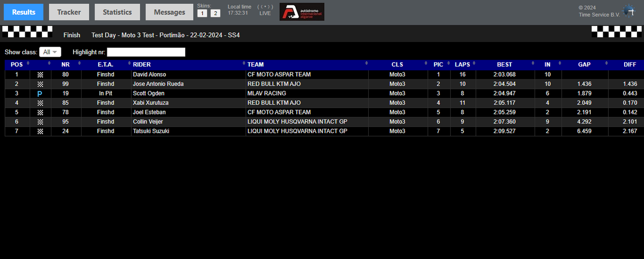The width and height of the screenshot is (644, 259).
Task: Open the Show class dropdown
Action: coord(50,52)
